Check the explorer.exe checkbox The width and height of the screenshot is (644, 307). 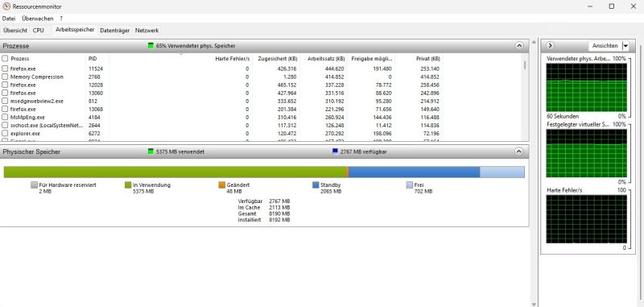pos(5,134)
